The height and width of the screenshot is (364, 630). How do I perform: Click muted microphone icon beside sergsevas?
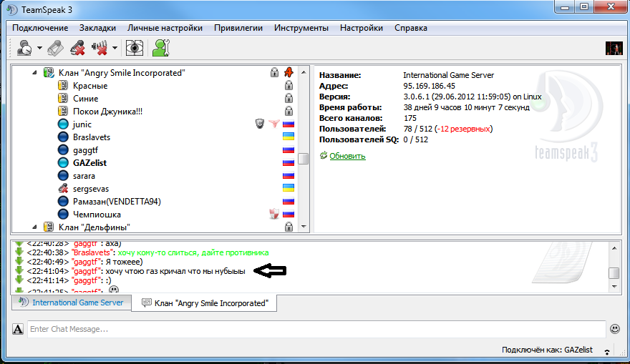click(63, 188)
